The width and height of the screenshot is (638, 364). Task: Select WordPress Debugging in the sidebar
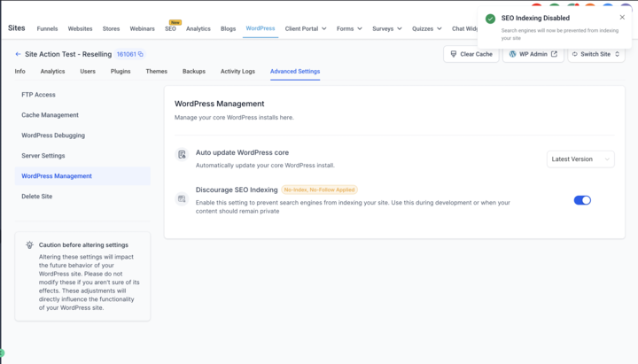pyautogui.click(x=53, y=136)
